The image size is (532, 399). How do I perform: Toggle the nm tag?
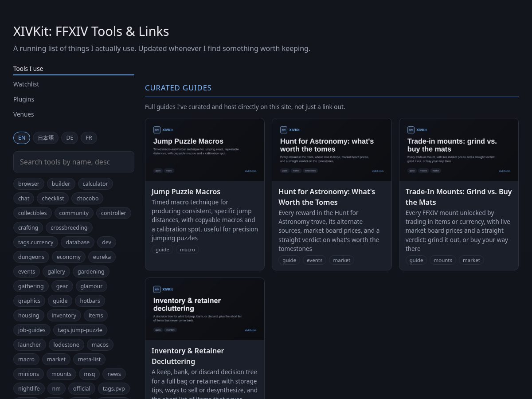tap(56, 388)
